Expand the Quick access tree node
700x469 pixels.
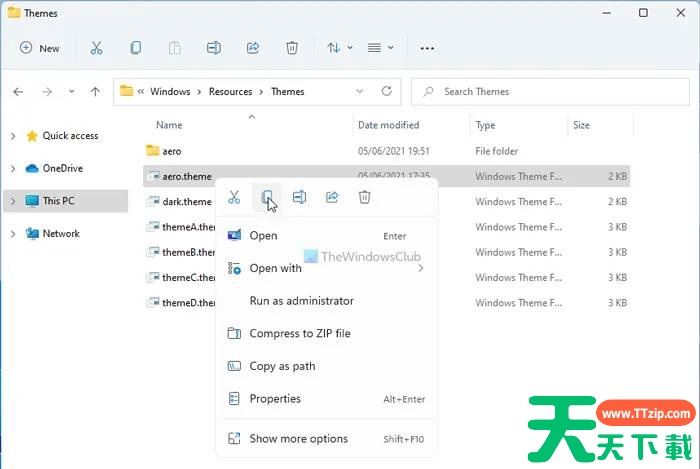13,136
